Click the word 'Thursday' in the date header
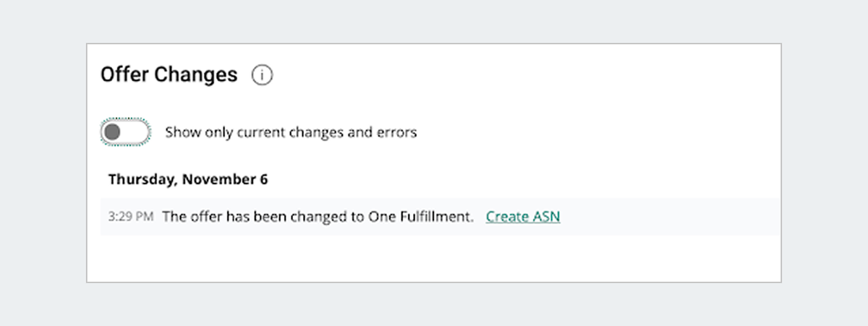 (x=141, y=179)
